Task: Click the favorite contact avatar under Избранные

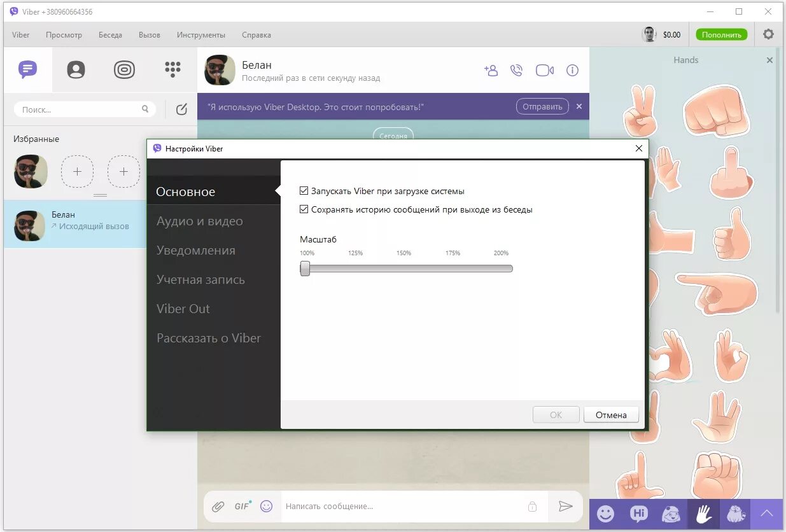Action: [x=31, y=171]
